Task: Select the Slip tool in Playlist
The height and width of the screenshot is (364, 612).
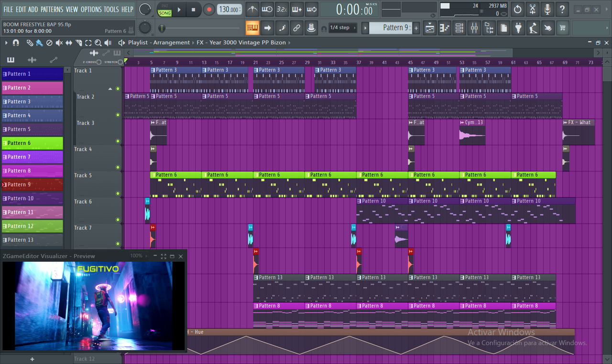Action: (69, 43)
